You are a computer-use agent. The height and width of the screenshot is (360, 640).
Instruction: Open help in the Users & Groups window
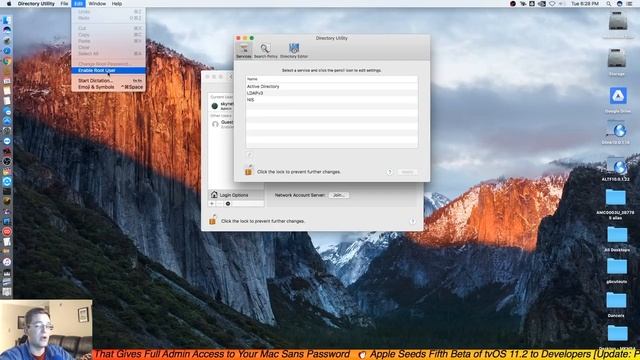point(413,221)
